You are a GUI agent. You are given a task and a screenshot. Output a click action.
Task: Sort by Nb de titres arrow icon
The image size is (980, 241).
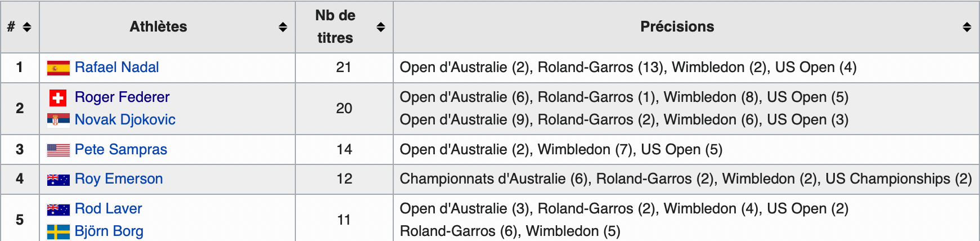[x=381, y=27]
